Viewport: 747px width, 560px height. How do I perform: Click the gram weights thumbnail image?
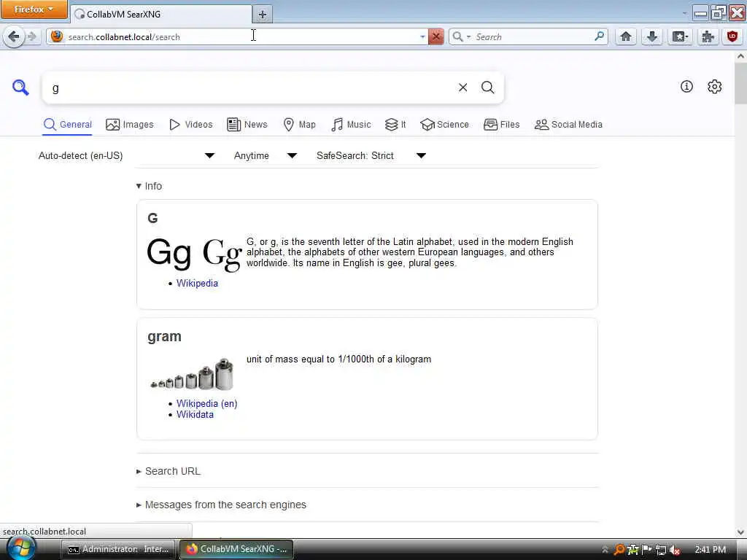tap(192, 374)
